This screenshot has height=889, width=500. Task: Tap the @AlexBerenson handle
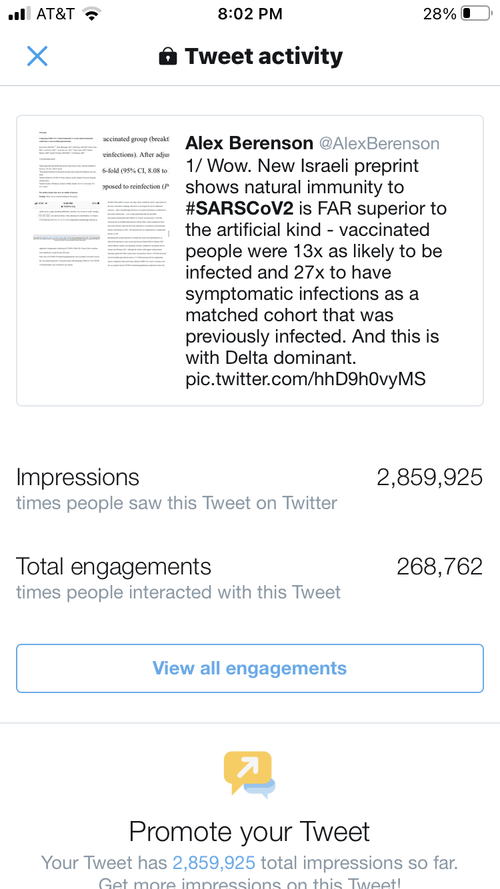(x=379, y=143)
